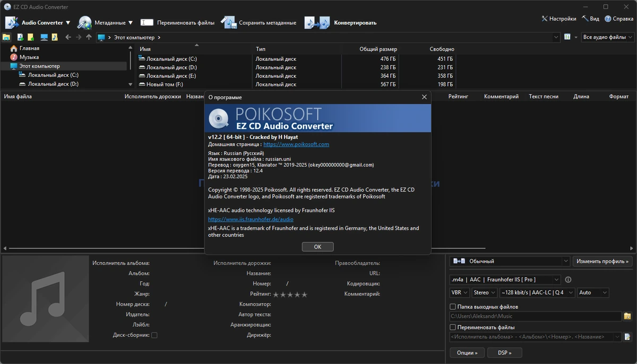Click the Длина column header

[x=581, y=97]
